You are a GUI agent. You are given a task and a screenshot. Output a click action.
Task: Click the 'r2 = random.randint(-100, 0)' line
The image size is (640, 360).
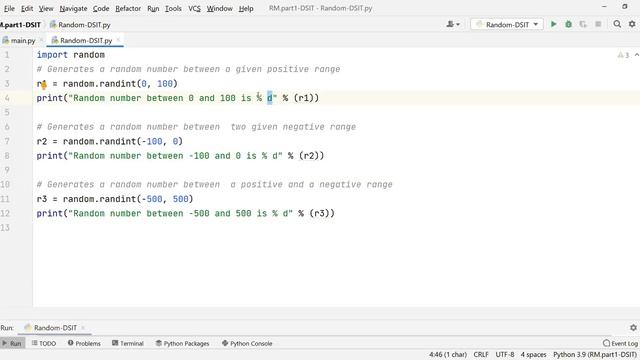(x=109, y=141)
